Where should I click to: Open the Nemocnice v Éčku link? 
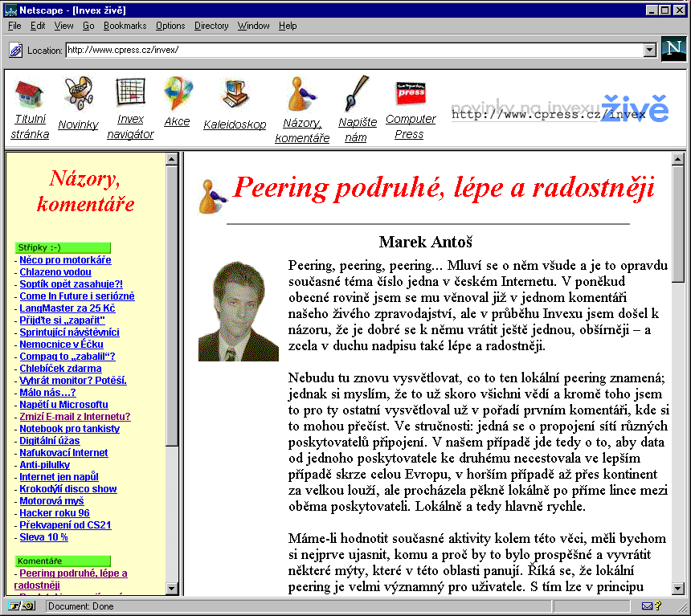pyautogui.click(x=61, y=345)
